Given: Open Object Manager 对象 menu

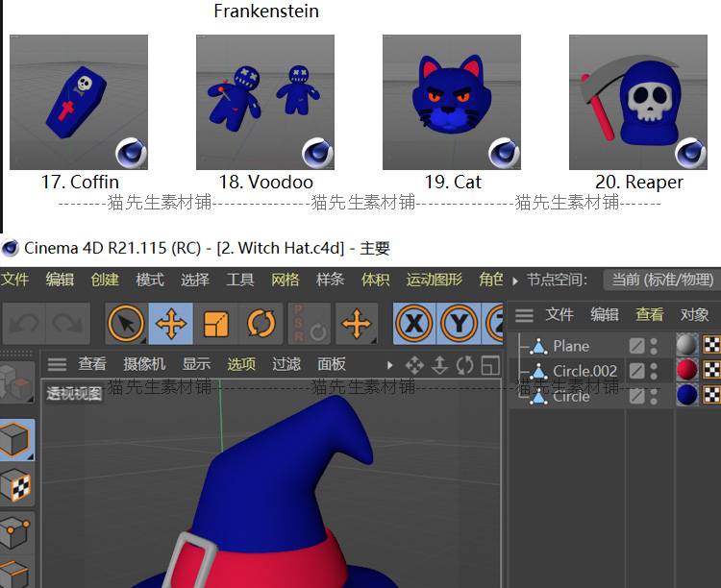Looking at the screenshot, I should pos(695,315).
